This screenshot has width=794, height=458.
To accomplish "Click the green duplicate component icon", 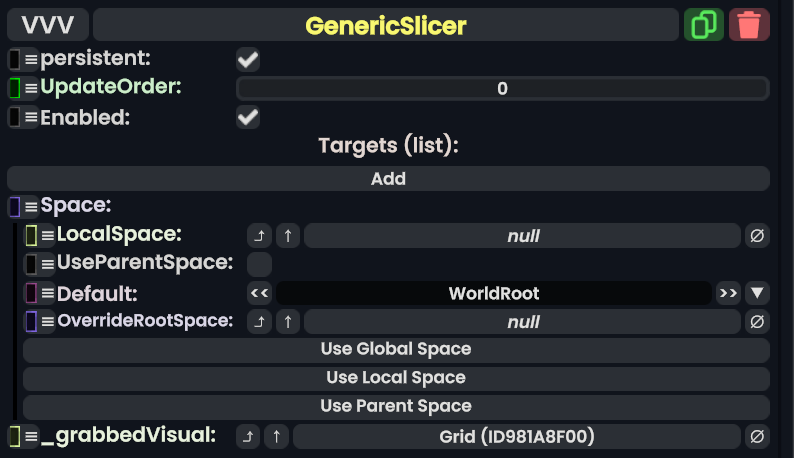I will click(x=704, y=25).
